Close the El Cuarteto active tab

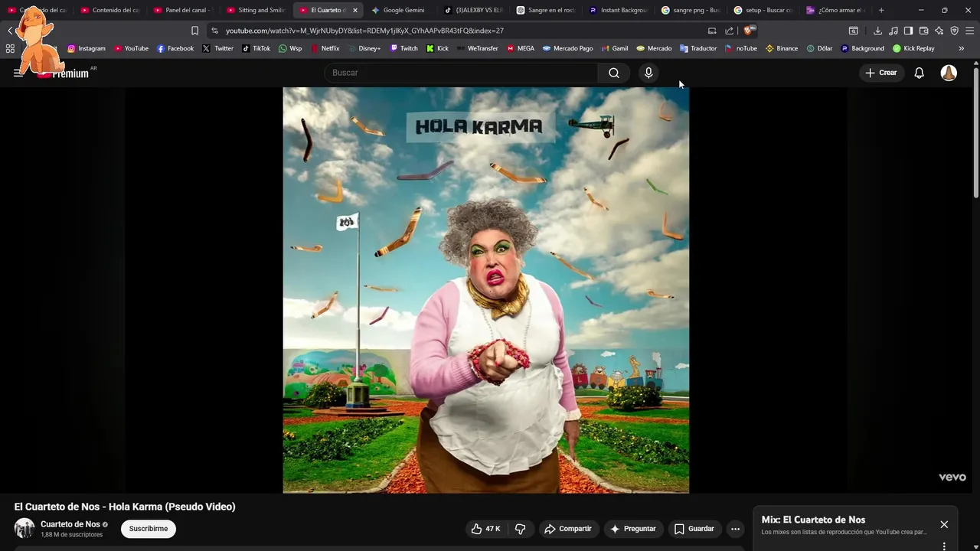pyautogui.click(x=355, y=10)
